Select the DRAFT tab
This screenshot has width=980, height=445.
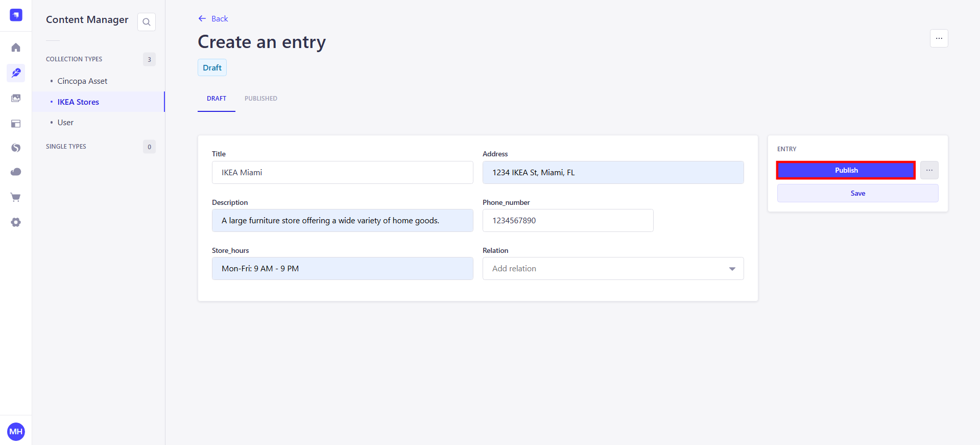(217, 99)
